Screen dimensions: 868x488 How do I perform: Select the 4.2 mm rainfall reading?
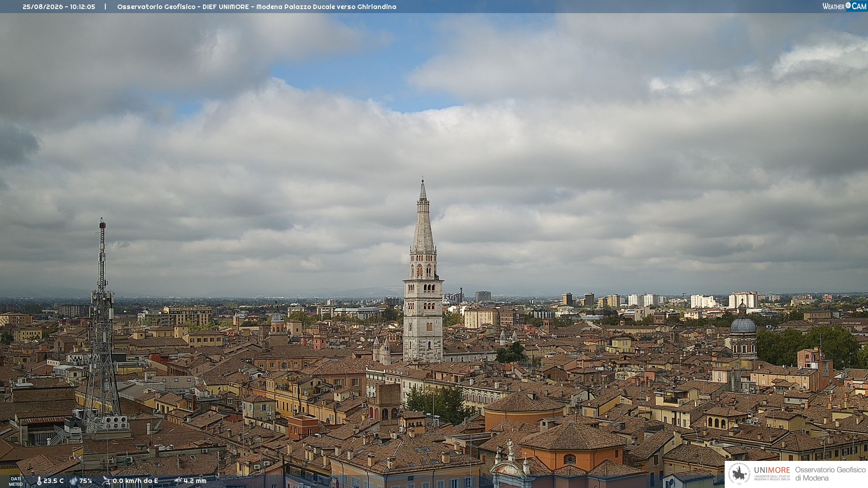[x=195, y=481]
